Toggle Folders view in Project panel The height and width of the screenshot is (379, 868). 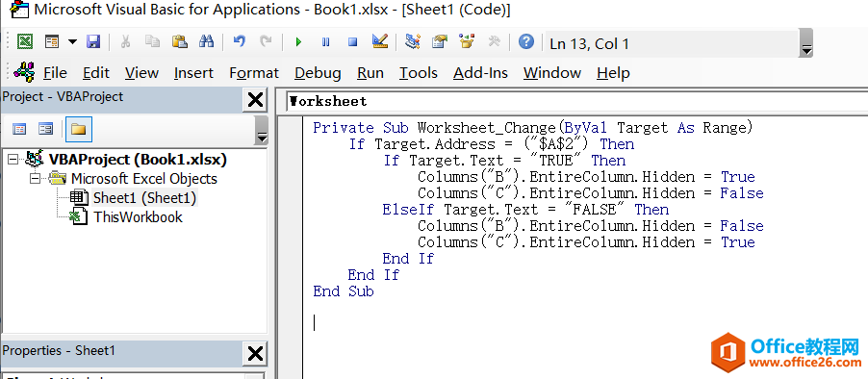79,130
